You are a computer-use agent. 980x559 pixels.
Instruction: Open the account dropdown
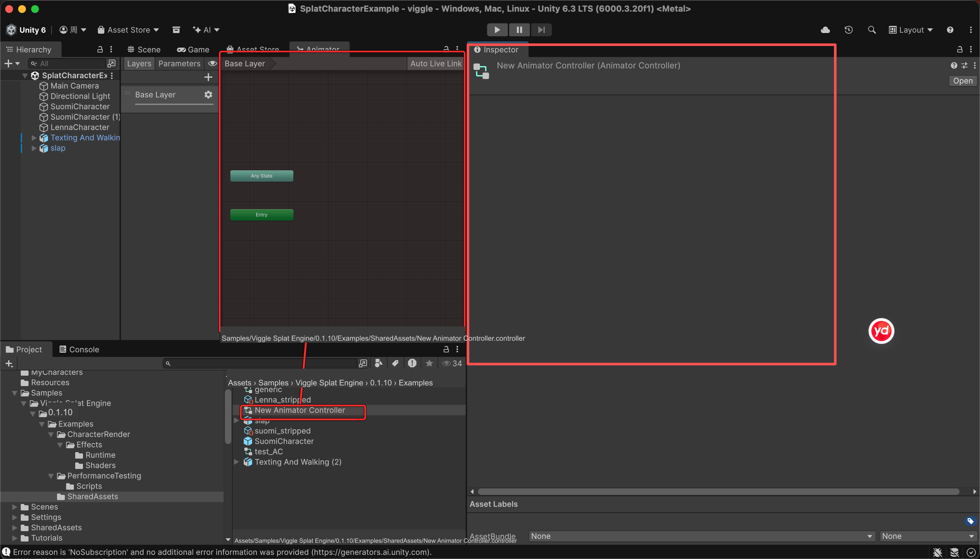click(x=73, y=30)
